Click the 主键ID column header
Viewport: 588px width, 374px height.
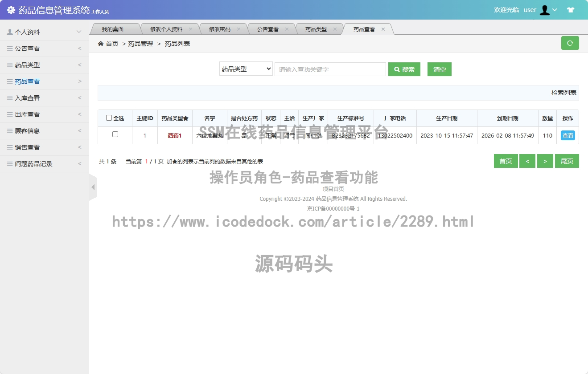pos(145,118)
